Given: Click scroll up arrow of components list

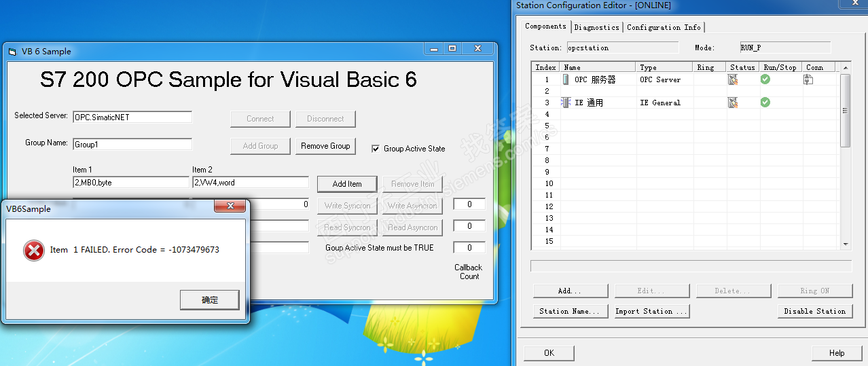Looking at the screenshot, I should tap(846, 67).
